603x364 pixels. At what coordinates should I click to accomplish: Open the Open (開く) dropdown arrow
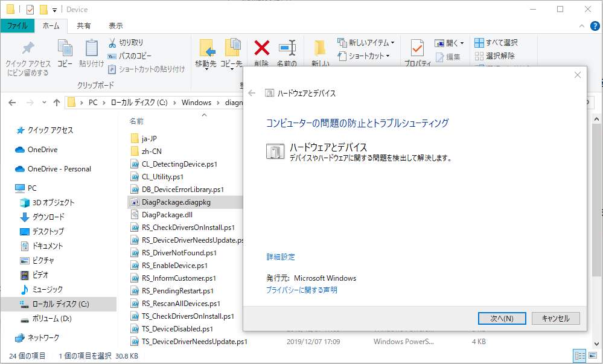tap(462, 43)
